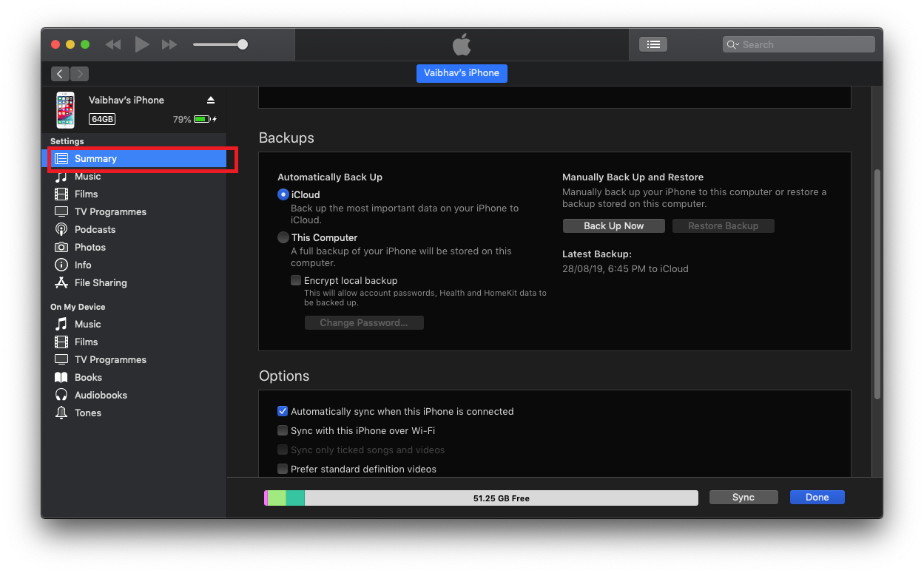Select the iCloud backup radio button
924x573 pixels.
[283, 194]
